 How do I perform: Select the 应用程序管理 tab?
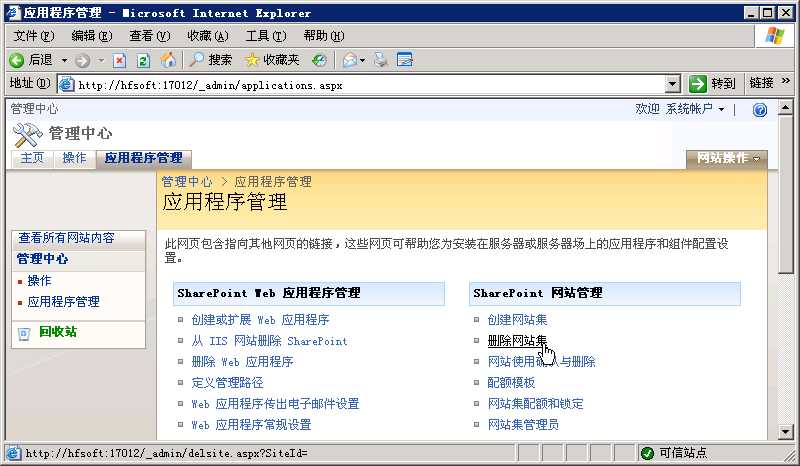click(143, 158)
